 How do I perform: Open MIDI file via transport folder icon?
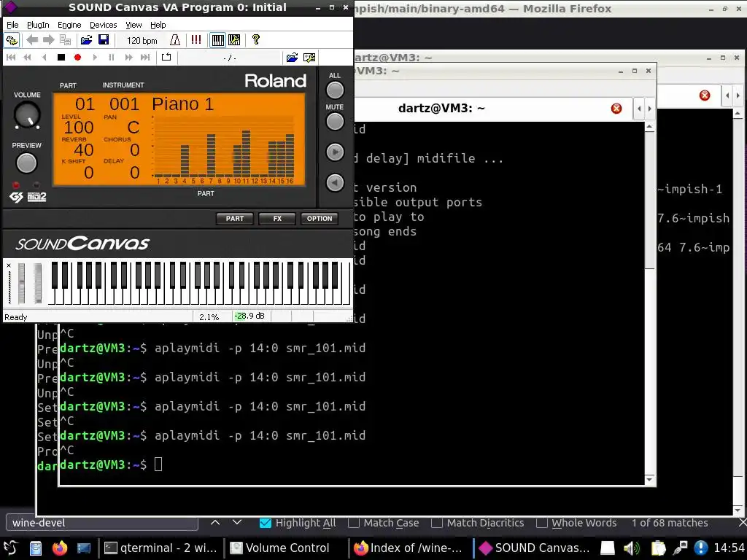click(292, 58)
